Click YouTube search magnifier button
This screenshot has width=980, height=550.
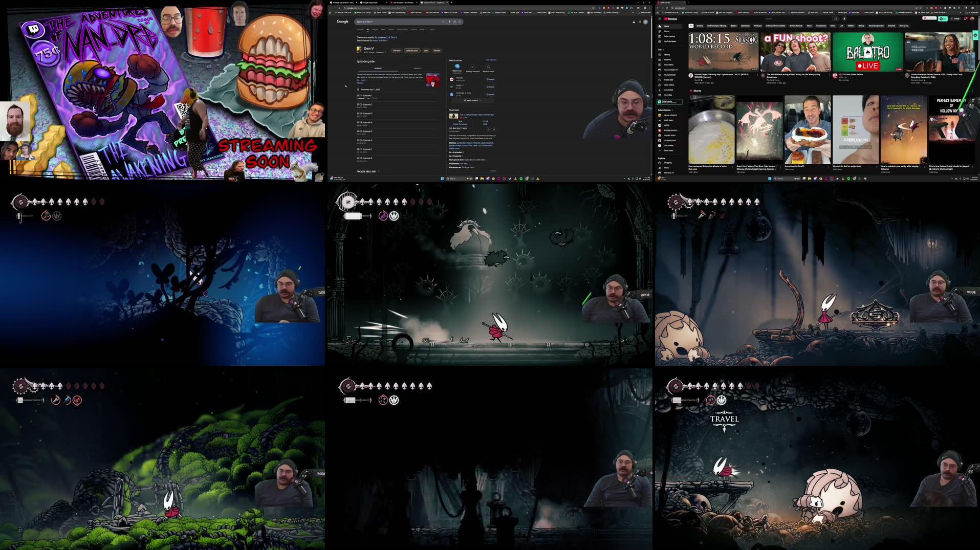(x=836, y=18)
